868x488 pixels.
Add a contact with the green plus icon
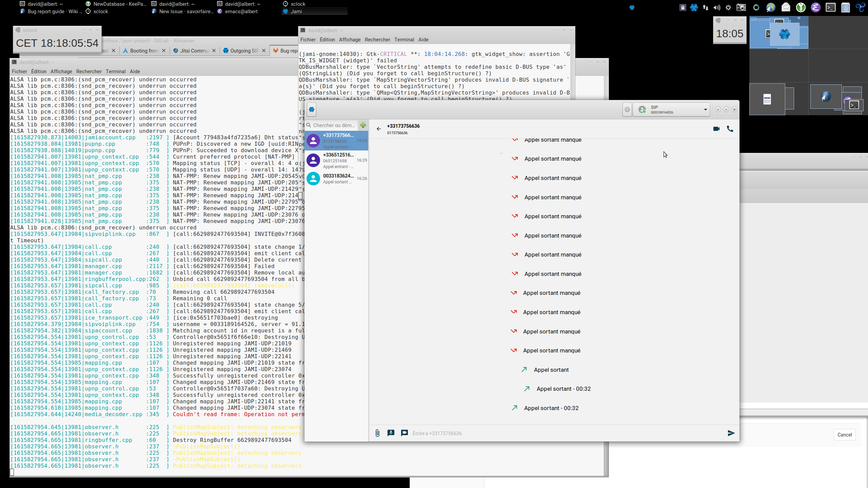coord(363,125)
